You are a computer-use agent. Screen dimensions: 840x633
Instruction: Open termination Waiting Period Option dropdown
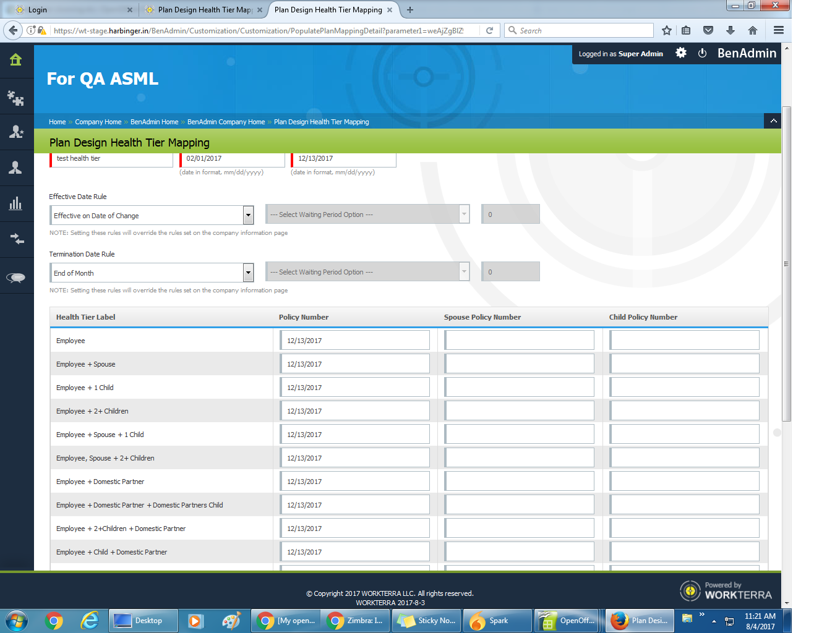click(x=367, y=271)
